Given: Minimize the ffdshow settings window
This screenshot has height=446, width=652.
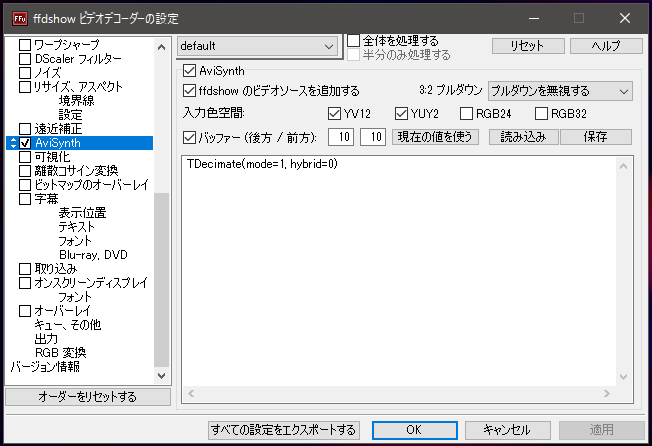Looking at the screenshot, I should pos(534,18).
